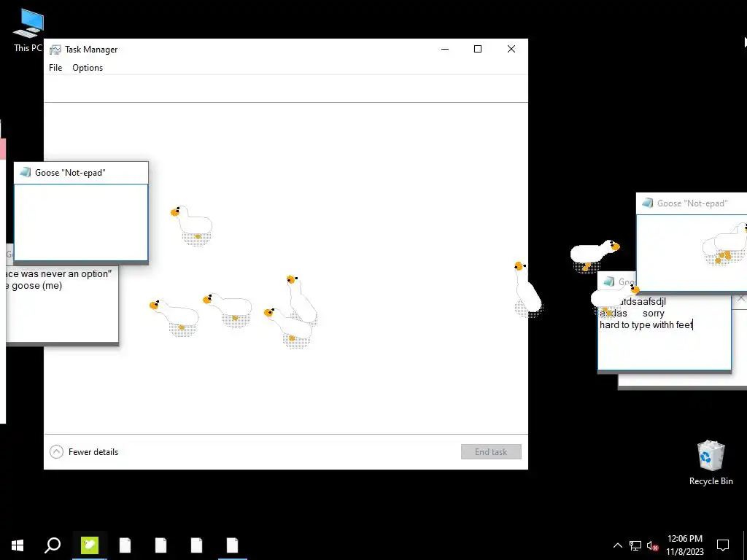This screenshot has height=560, width=747.
Task: Click the upper-right Goose "Not-epad" title icon
Action: [x=648, y=203]
